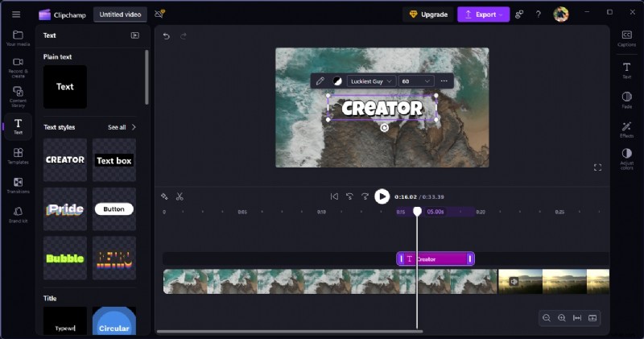Open the Adjust colors panel
Viewport: 644px width, 339px height.
626,157
